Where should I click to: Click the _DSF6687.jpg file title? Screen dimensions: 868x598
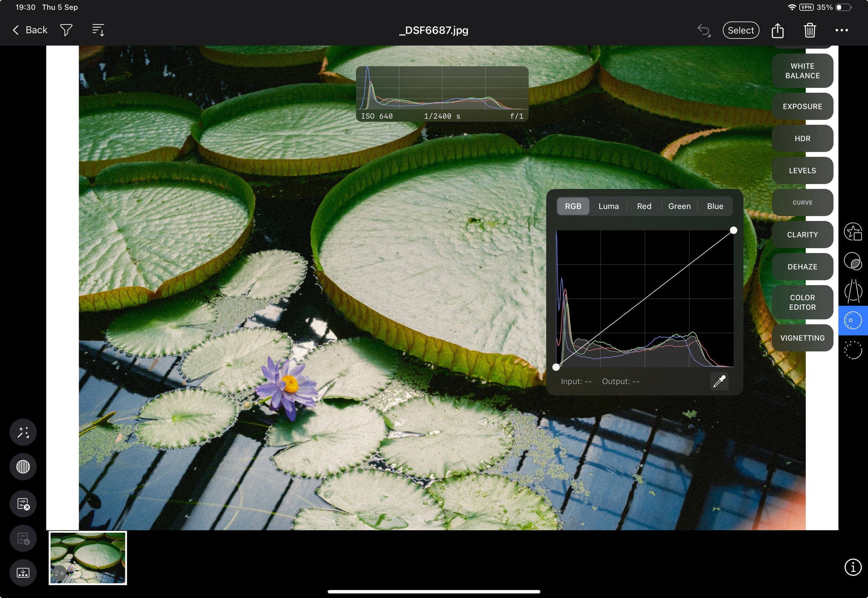pos(433,30)
